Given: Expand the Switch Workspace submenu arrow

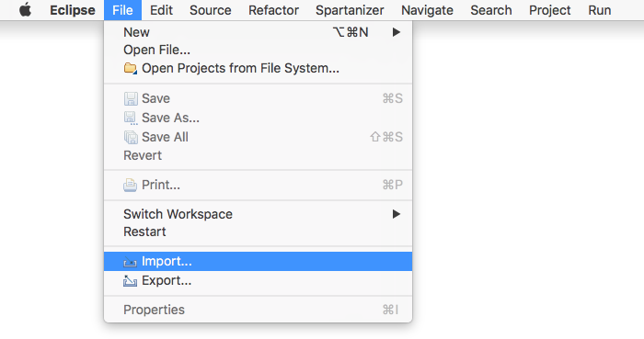Looking at the screenshot, I should (x=396, y=214).
